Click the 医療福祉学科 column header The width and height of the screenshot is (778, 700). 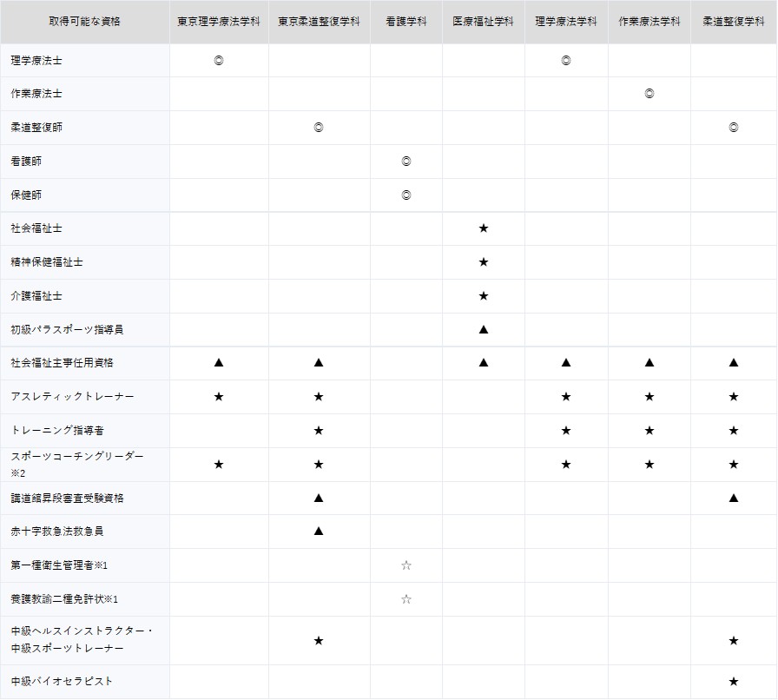pyautogui.click(x=483, y=22)
